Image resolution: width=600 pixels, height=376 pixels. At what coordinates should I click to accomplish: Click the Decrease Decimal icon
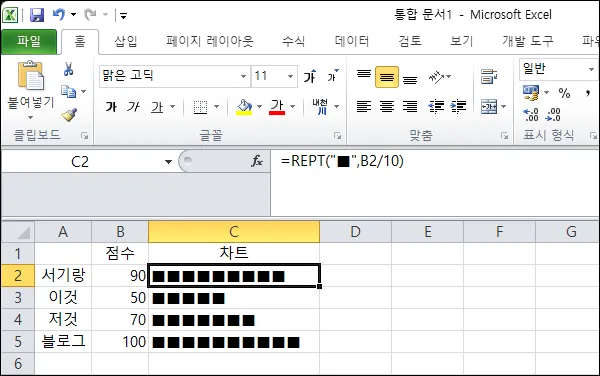coord(553,114)
